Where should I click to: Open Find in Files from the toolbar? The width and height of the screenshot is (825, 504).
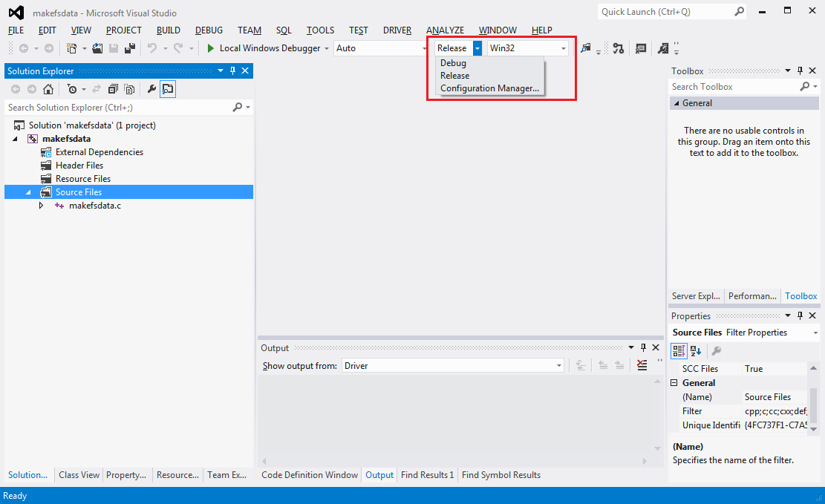(x=586, y=48)
